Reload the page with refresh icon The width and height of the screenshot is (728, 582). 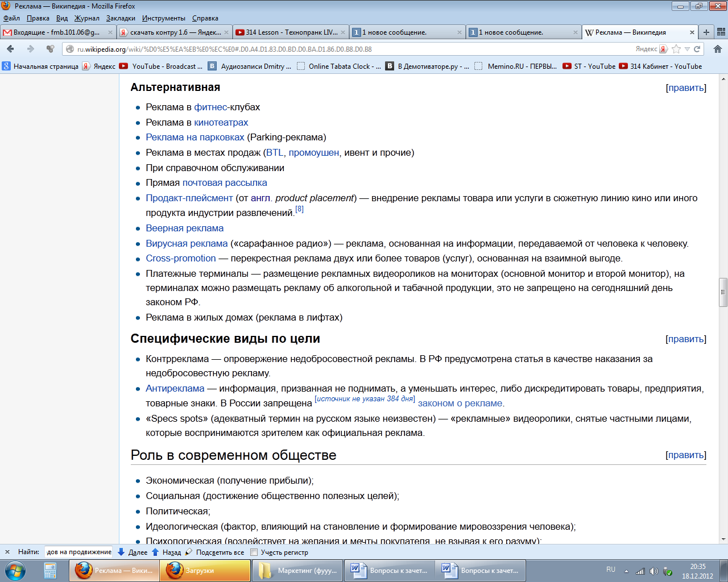coord(697,49)
